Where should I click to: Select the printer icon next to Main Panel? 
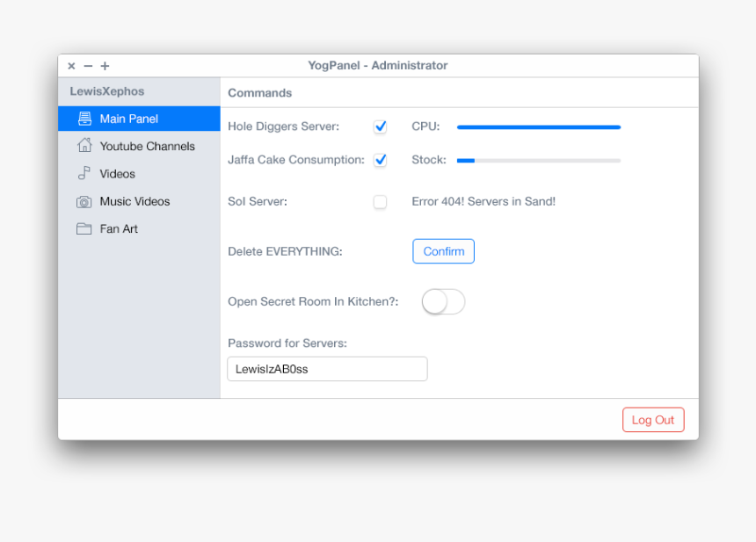84,118
